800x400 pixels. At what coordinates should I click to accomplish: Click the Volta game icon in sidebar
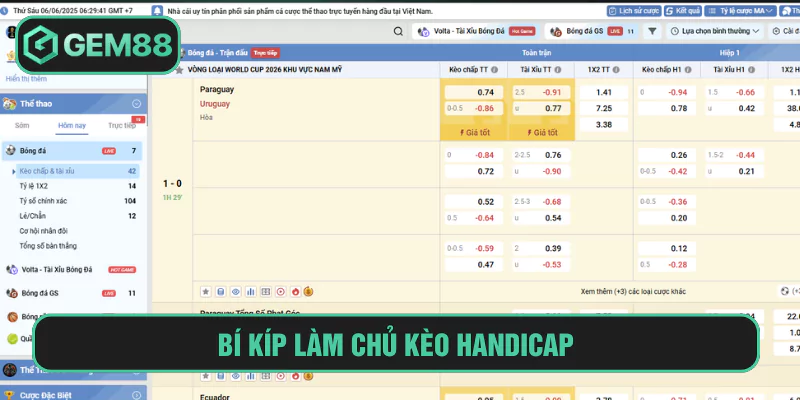[x=12, y=269]
